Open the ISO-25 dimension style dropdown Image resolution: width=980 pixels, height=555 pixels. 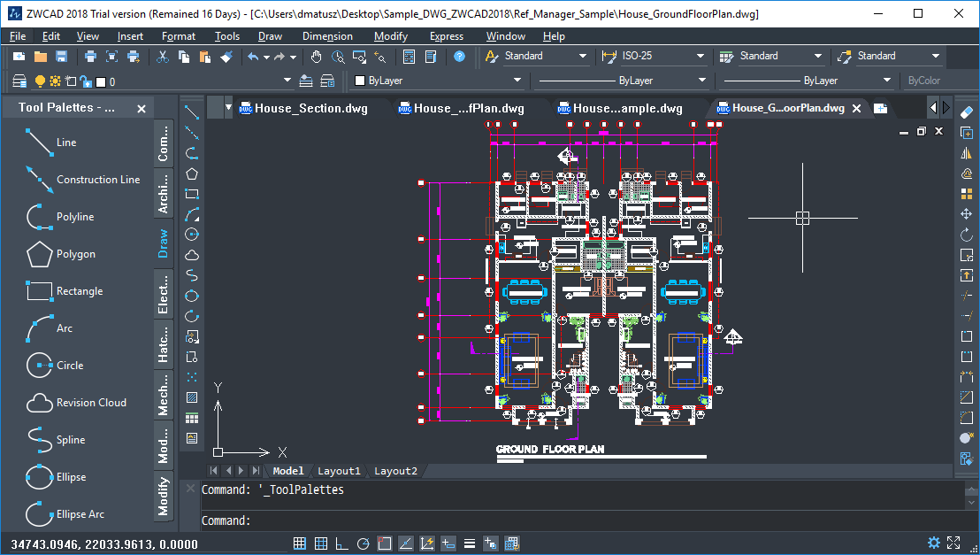701,56
